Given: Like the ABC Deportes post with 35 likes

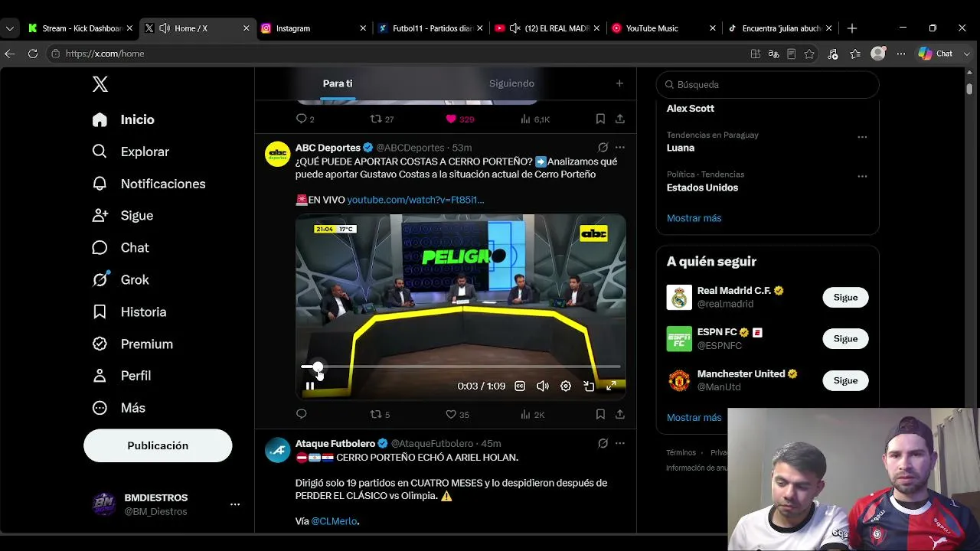Looking at the screenshot, I should (x=458, y=414).
